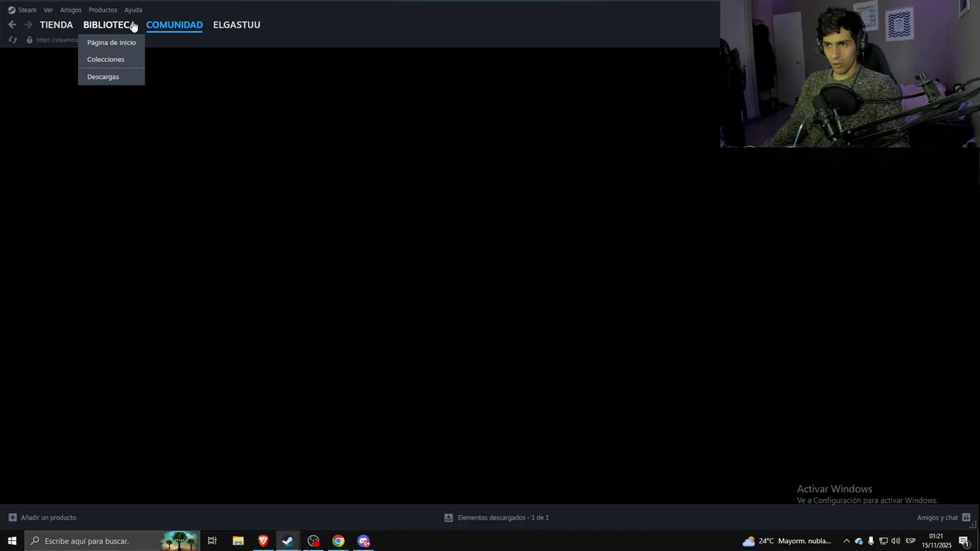
Task: Show hidden system tray icons
Action: [846, 541]
